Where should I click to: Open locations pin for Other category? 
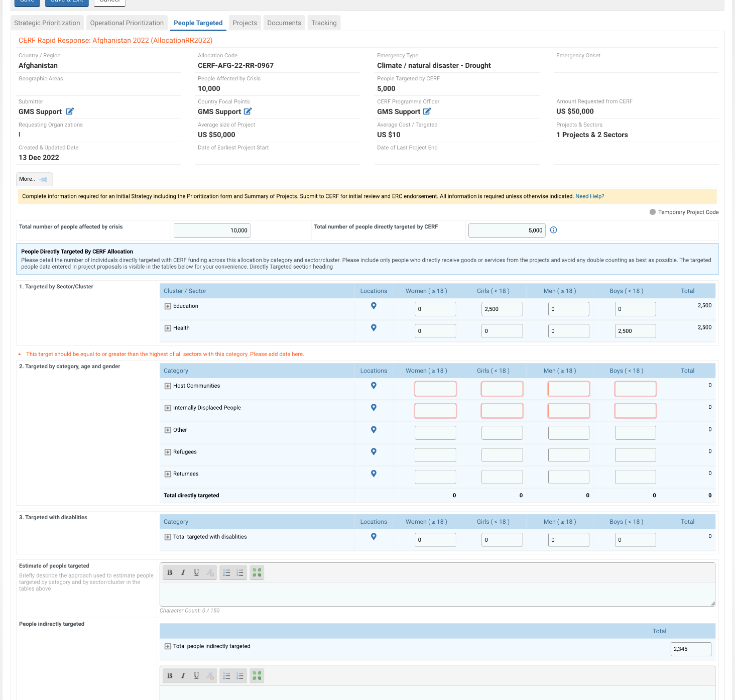coord(374,430)
